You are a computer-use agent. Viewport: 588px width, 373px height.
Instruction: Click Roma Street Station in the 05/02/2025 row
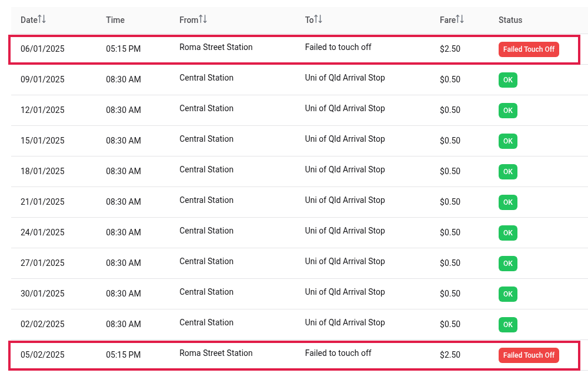pyautogui.click(x=216, y=353)
